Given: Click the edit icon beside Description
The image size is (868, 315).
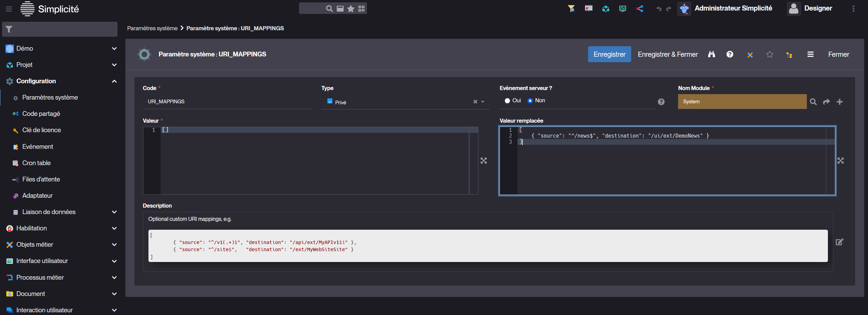Looking at the screenshot, I should 839,242.
